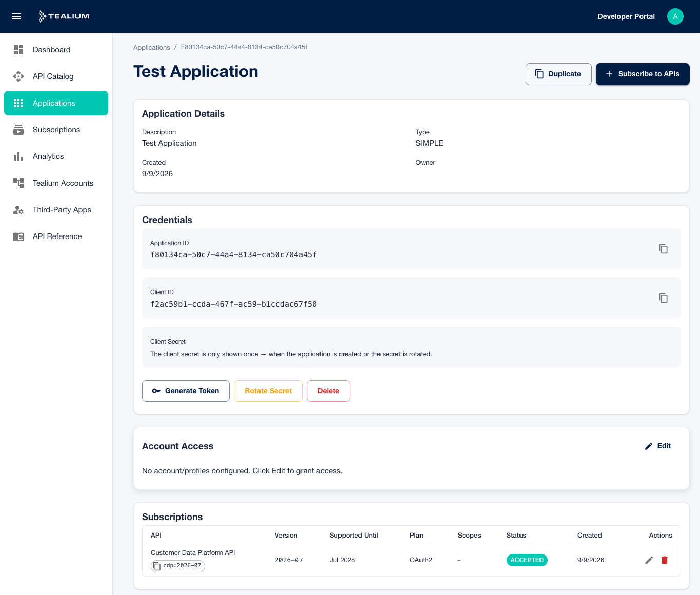The image size is (700, 595).
Task: Open Subscriptions from the sidebar
Action: tap(56, 130)
